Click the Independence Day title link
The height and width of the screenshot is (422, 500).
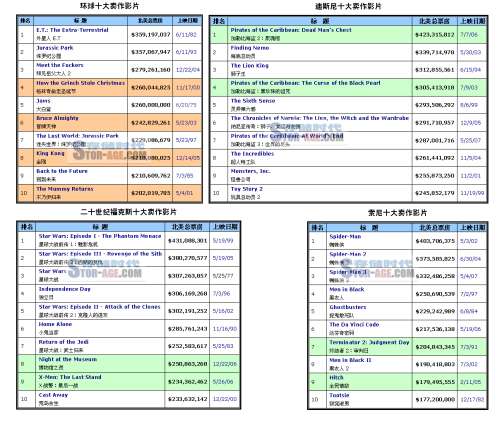click(65, 289)
